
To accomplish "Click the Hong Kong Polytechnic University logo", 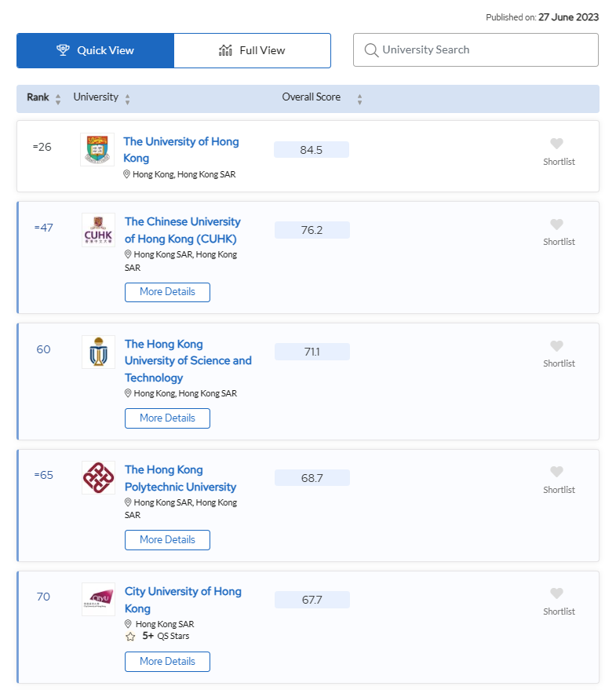I will pyautogui.click(x=98, y=477).
